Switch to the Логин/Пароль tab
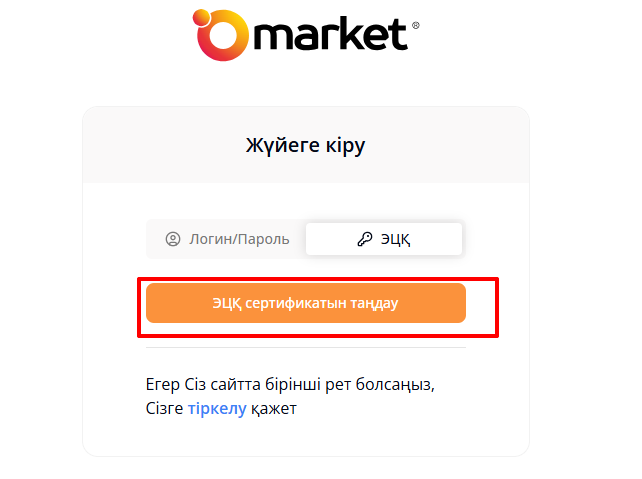Image resolution: width=642 pixels, height=479 pixels. tap(227, 239)
